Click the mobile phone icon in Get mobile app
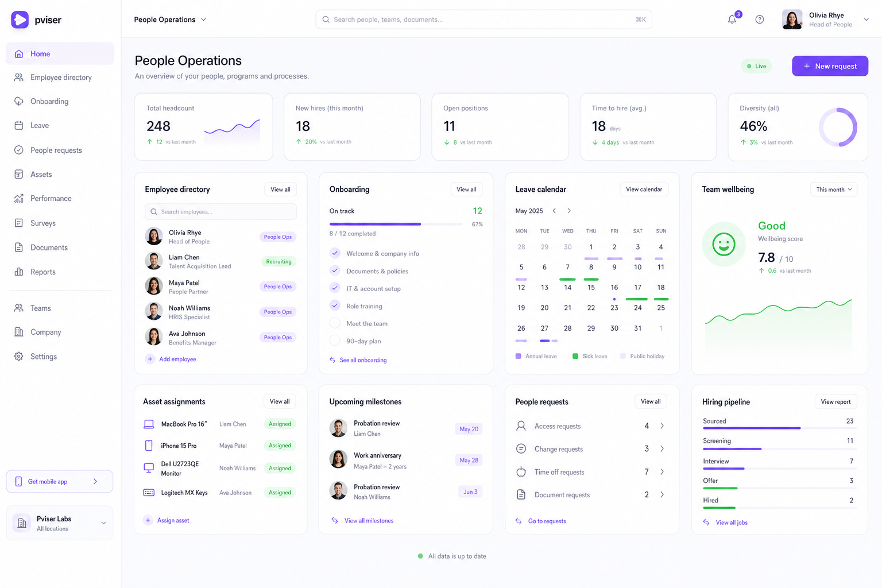This screenshot has width=882, height=588. coord(18,481)
